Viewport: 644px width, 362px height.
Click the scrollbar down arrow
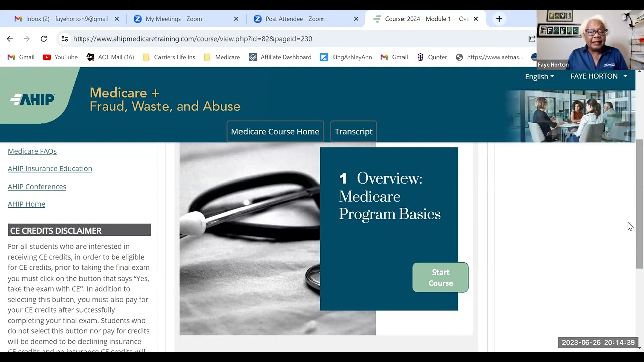click(639, 347)
